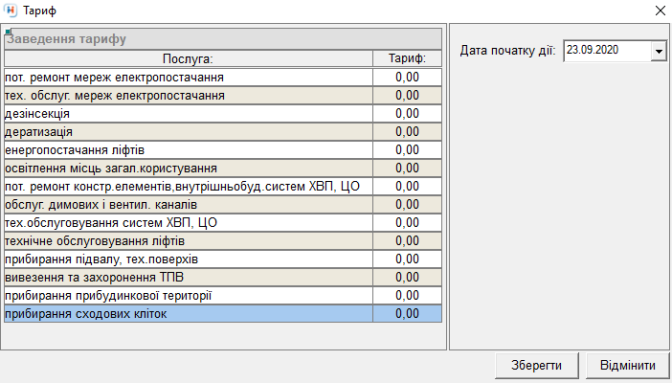Click the Тариф app icon in title bar
Screen dimensions: 672x383
(10, 10)
